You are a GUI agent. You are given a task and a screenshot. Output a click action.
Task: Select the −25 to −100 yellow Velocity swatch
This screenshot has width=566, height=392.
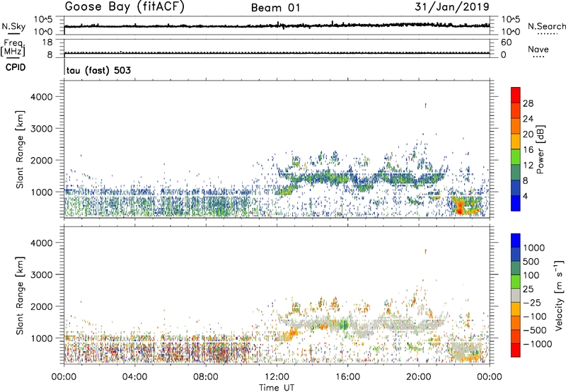pos(516,309)
